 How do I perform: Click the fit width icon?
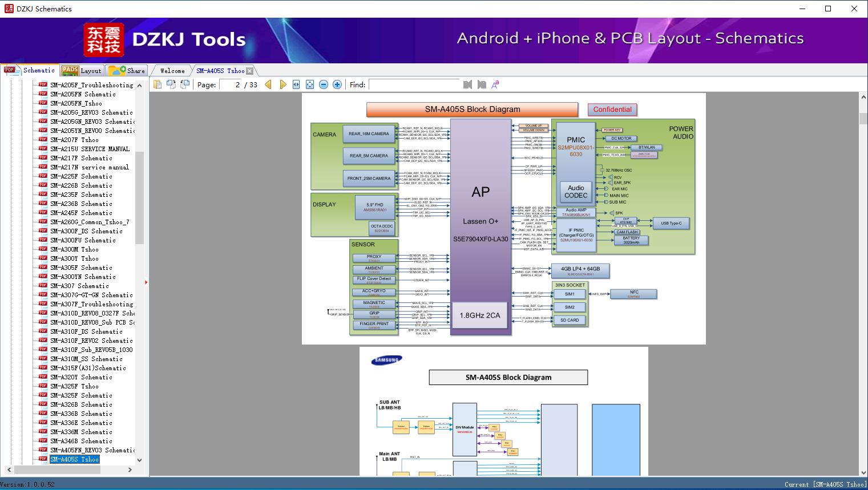pos(296,84)
